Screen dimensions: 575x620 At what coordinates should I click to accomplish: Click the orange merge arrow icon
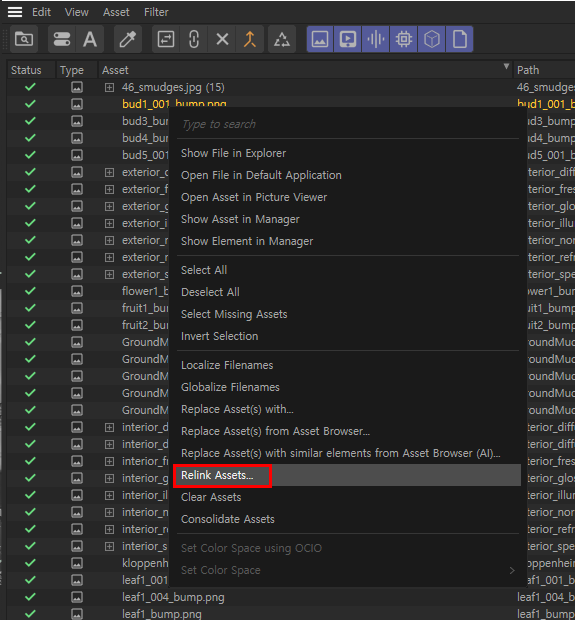click(x=250, y=39)
